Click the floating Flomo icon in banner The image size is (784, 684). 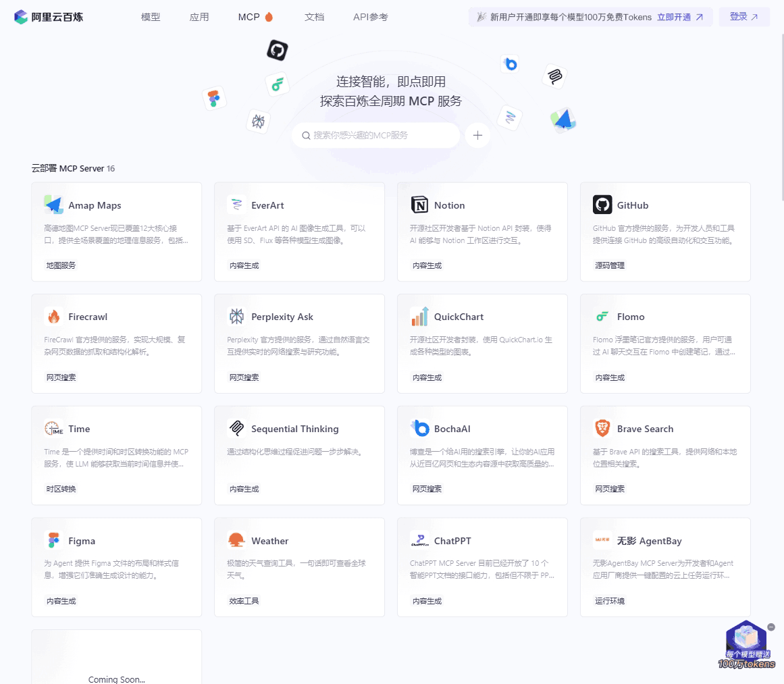pos(278,84)
